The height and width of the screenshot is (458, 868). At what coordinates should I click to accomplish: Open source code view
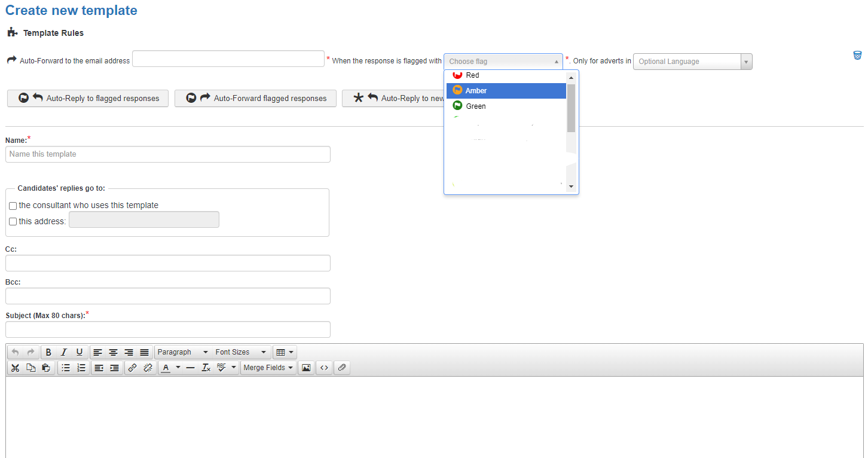[324, 368]
